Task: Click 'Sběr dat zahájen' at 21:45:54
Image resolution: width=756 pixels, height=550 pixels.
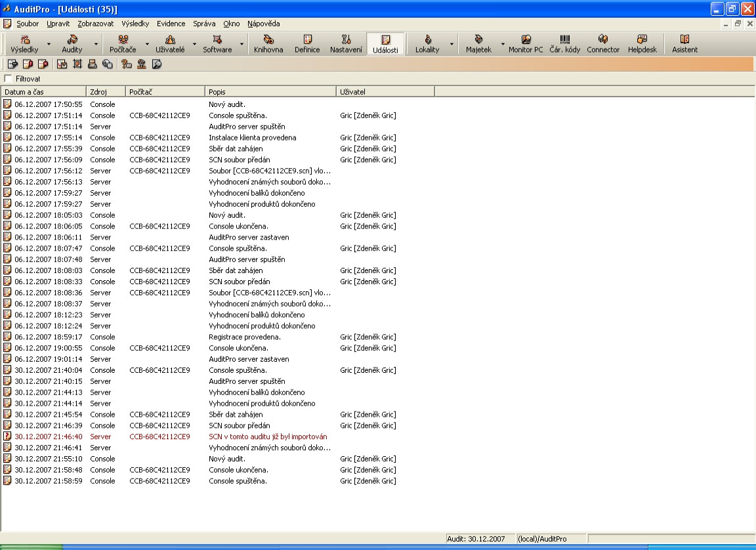Action: coord(236,415)
